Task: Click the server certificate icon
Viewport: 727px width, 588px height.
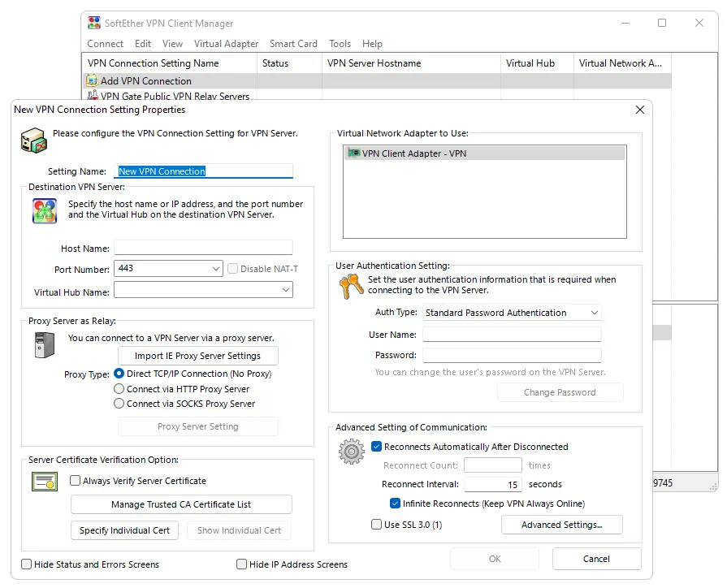Action: [44, 482]
